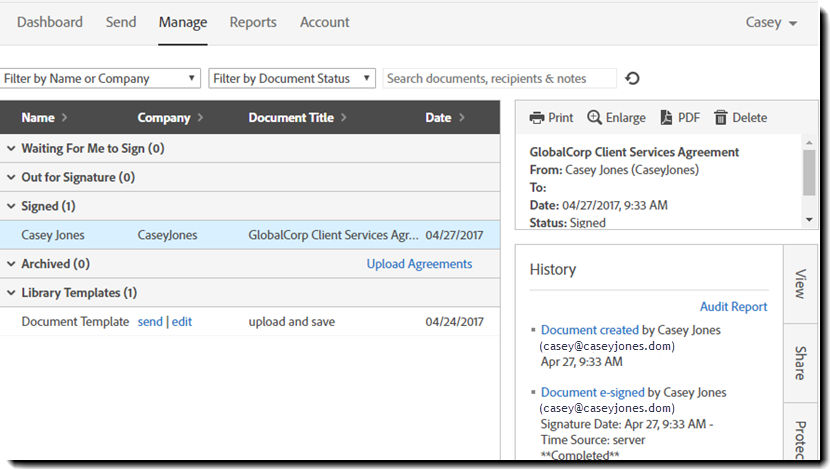Switch to the Dashboard tab

[50, 22]
